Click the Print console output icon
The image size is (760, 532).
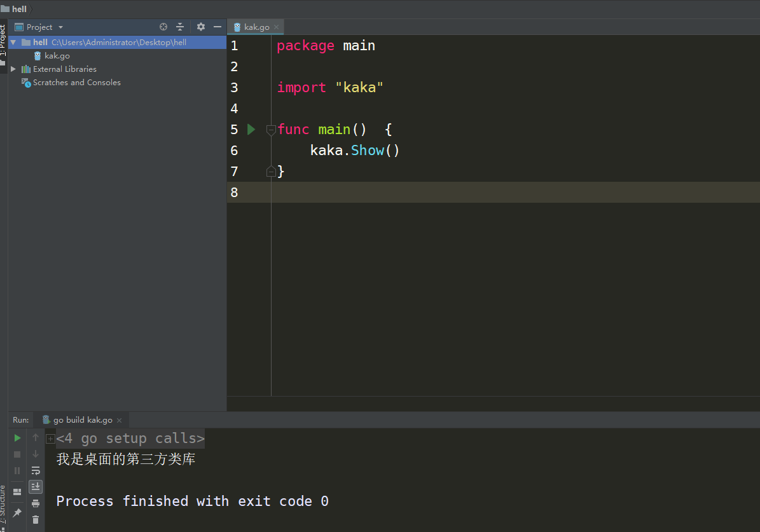point(36,503)
